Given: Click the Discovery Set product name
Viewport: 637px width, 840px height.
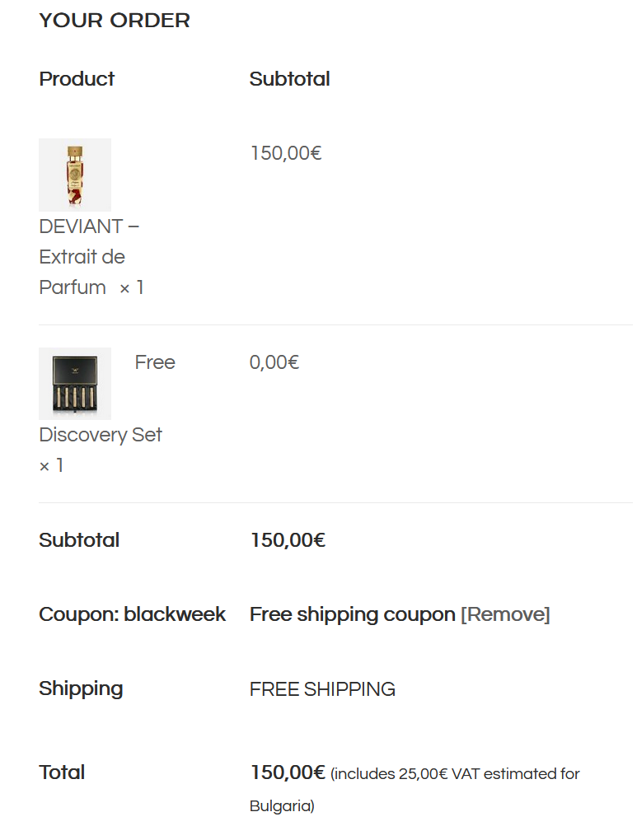Looking at the screenshot, I should point(101,435).
